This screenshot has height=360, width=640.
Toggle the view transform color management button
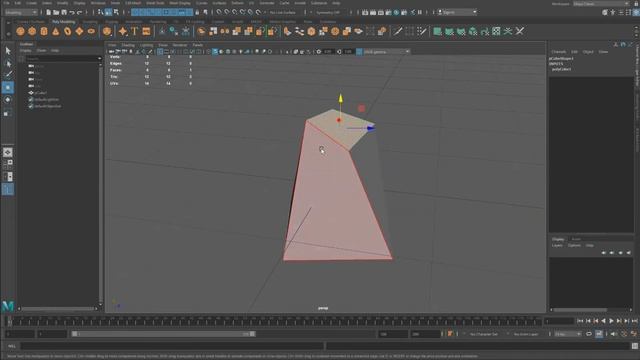click(359, 52)
